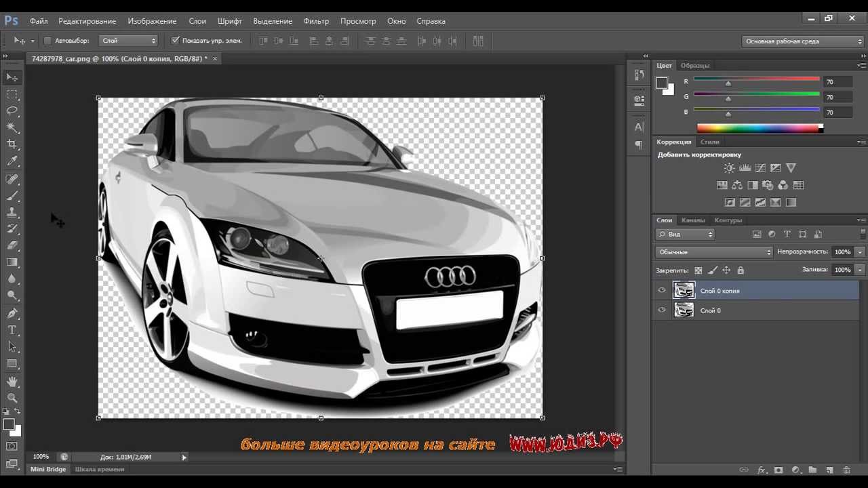Viewport: 868px width, 488px height.
Task: Click the fx layer style icon
Action: click(x=762, y=470)
